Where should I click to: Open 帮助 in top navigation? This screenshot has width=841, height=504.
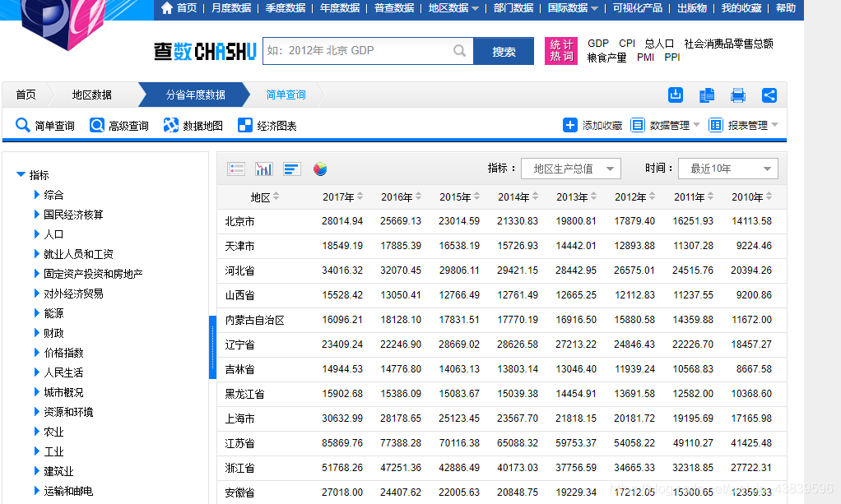point(786,8)
